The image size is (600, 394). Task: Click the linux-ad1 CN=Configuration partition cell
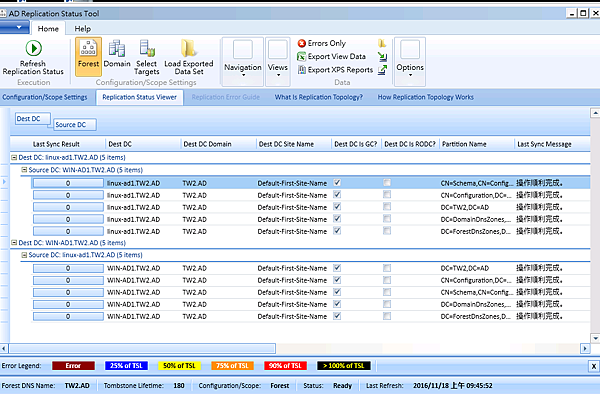(476, 195)
